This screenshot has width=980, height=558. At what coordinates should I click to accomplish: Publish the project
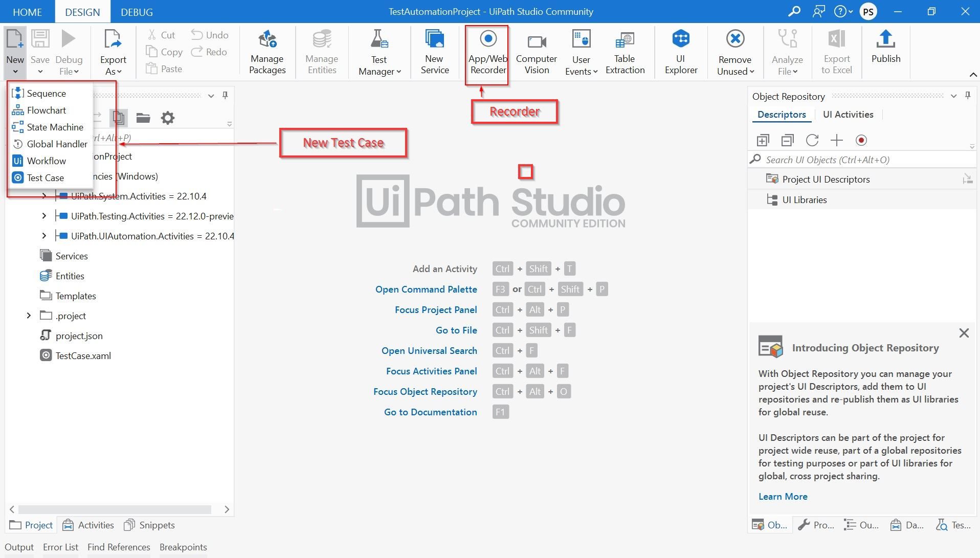[x=886, y=49]
